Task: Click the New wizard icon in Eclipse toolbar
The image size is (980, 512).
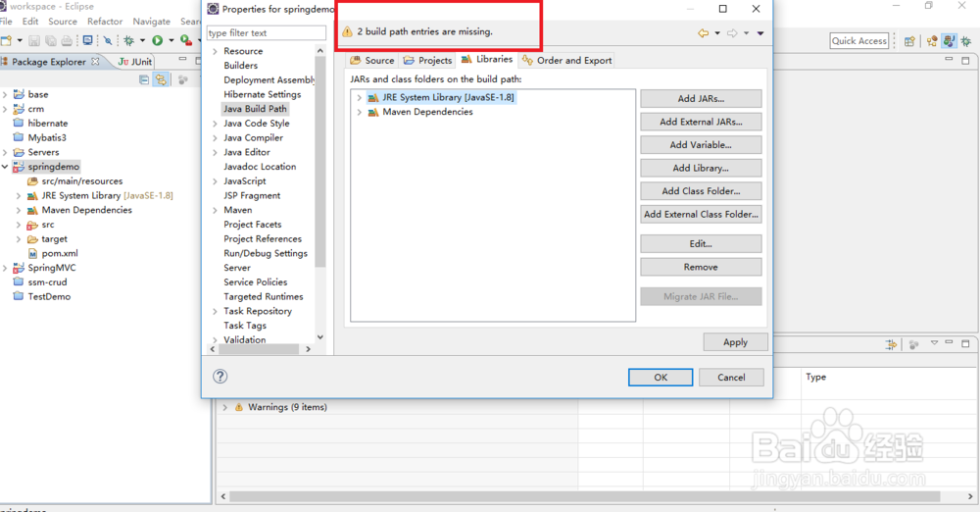Action: (x=6, y=40)
